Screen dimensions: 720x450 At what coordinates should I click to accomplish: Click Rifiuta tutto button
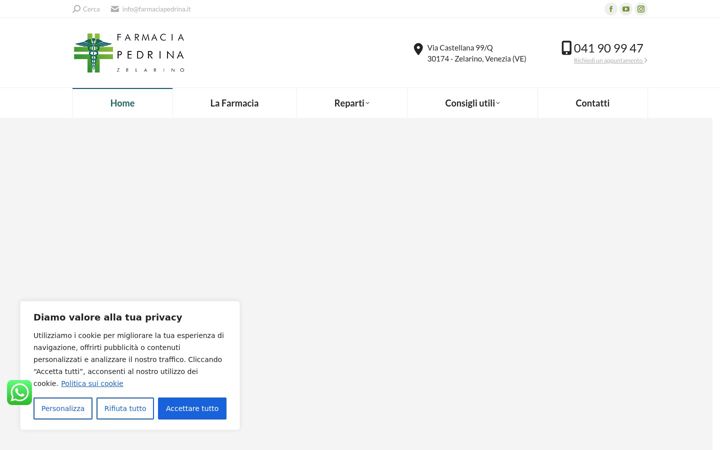point(125,408)
